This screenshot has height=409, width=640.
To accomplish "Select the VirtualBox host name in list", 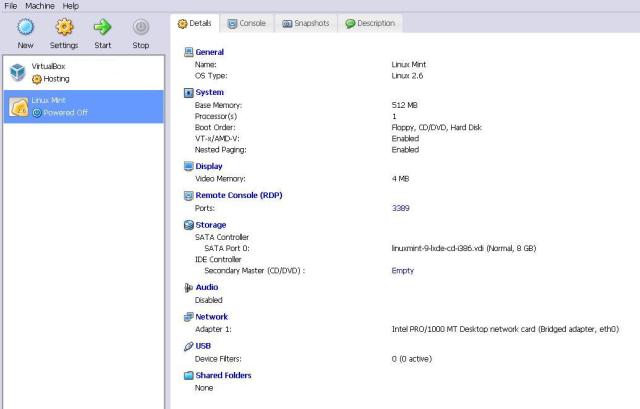I will [x=48, y=66].
